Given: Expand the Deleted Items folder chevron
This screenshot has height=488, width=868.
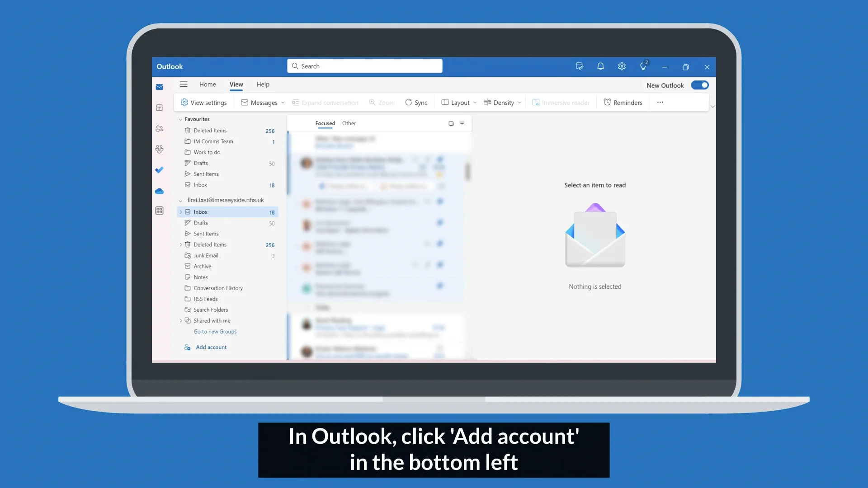Looking at the screenshot, I should (x=181, y=244).
